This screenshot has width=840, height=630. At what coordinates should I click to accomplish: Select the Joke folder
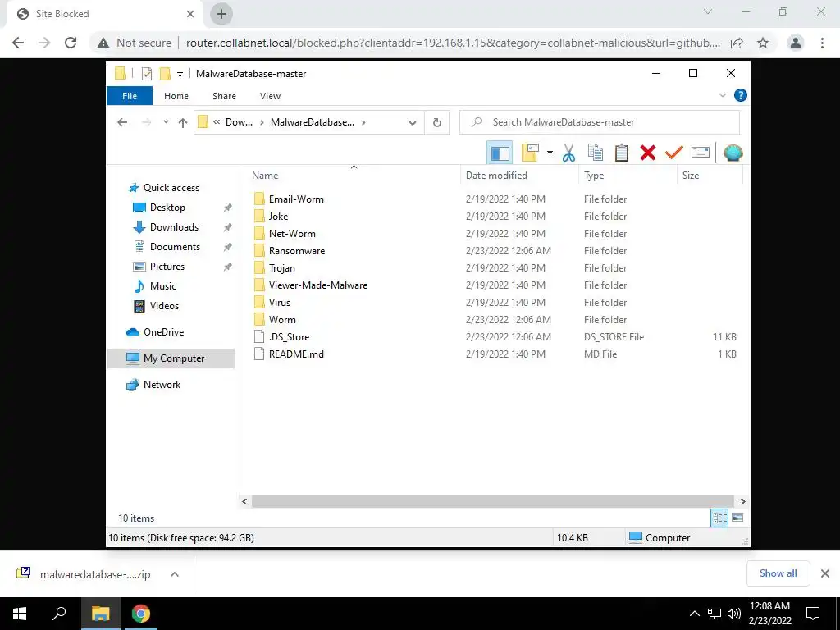[278, 217]
